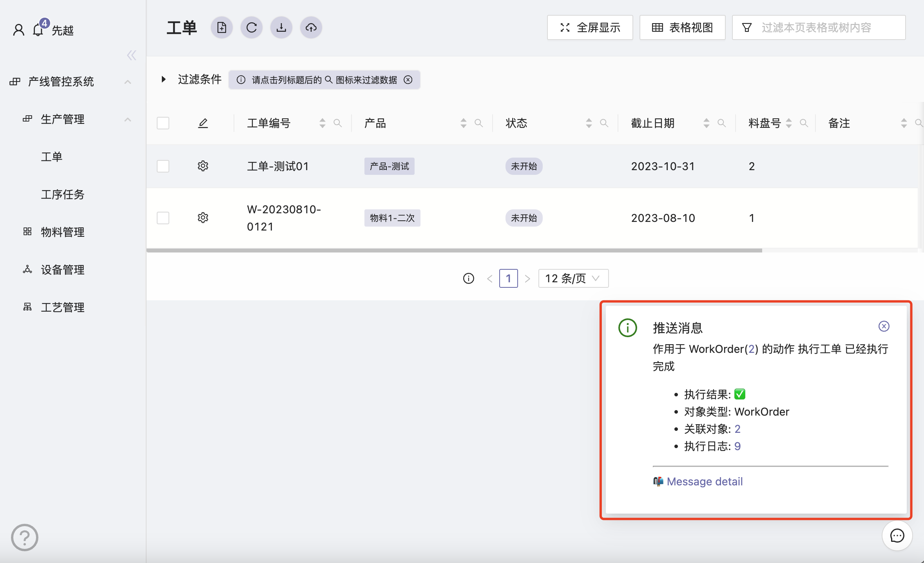Image resolution: width=924 pixels, height=563 pixels.
Task: Open the Message detail link
Action: [704, 481]
